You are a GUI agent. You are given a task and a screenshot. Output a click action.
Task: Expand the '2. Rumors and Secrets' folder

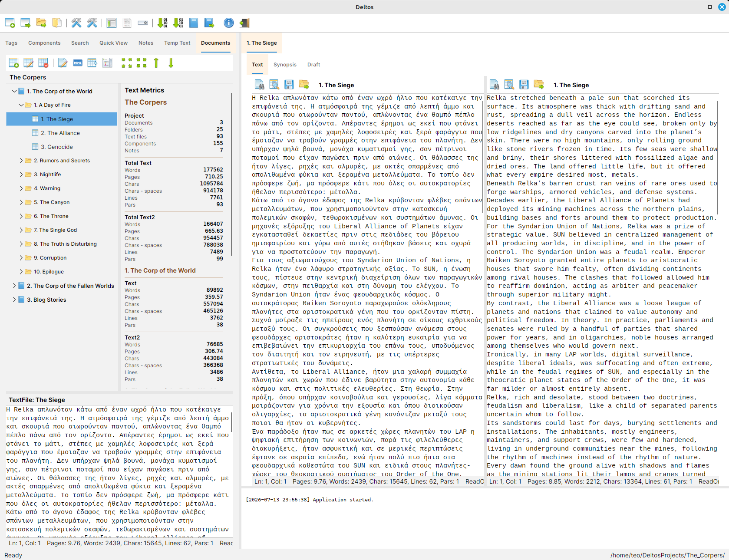pyautogui.click(x=21, y=161)
